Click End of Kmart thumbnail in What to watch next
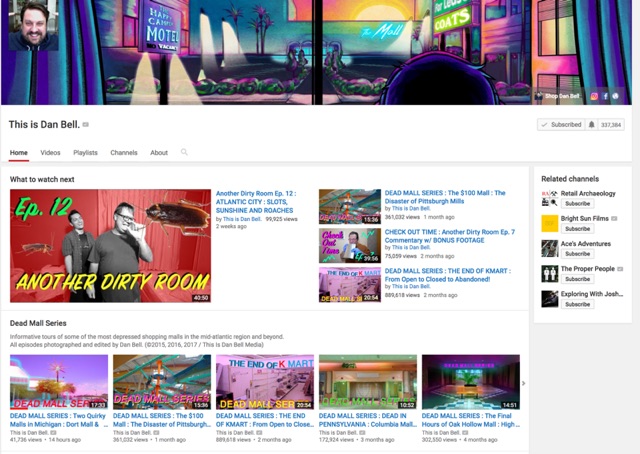This screenshot has width=640, height=454. coord(350,285)
